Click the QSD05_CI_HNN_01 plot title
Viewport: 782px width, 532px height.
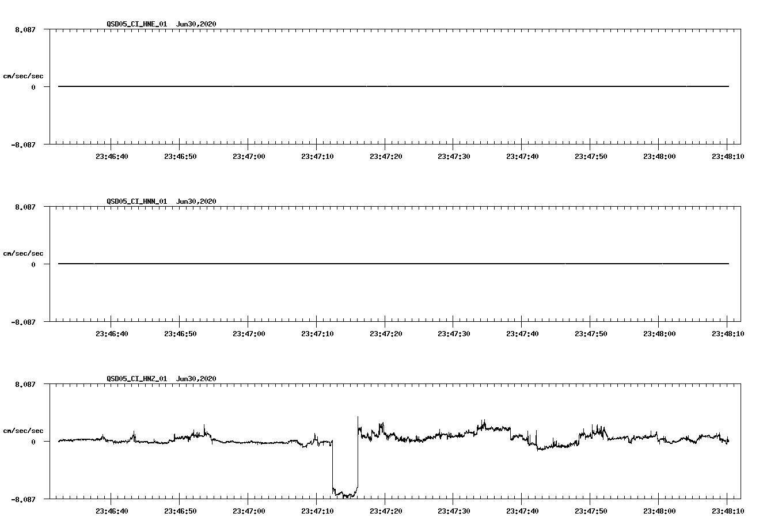click(x=161, y=201)
